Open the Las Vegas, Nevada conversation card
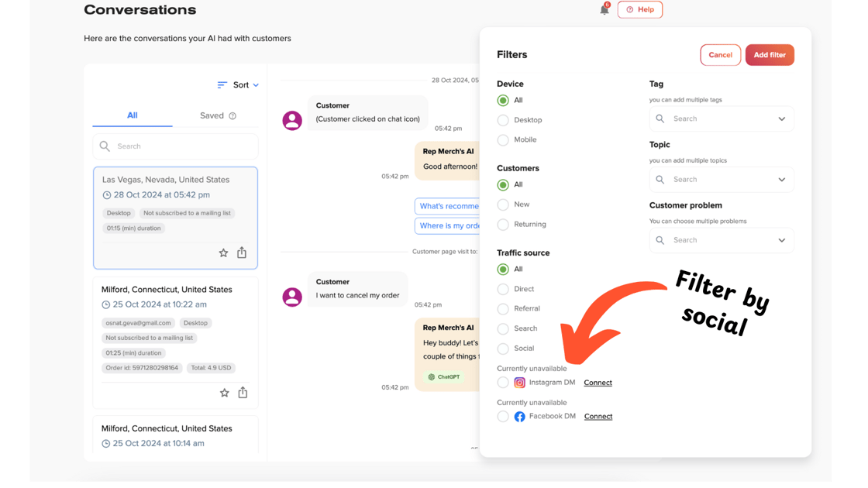 (x=175, y=218)
